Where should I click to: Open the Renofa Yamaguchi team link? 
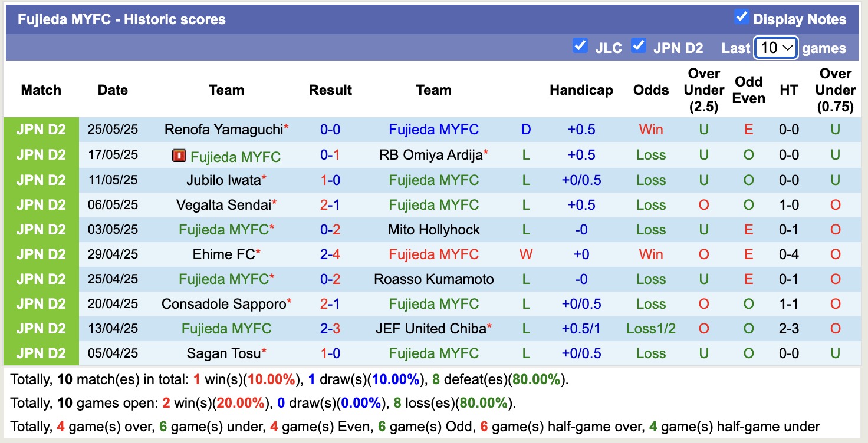223,130
